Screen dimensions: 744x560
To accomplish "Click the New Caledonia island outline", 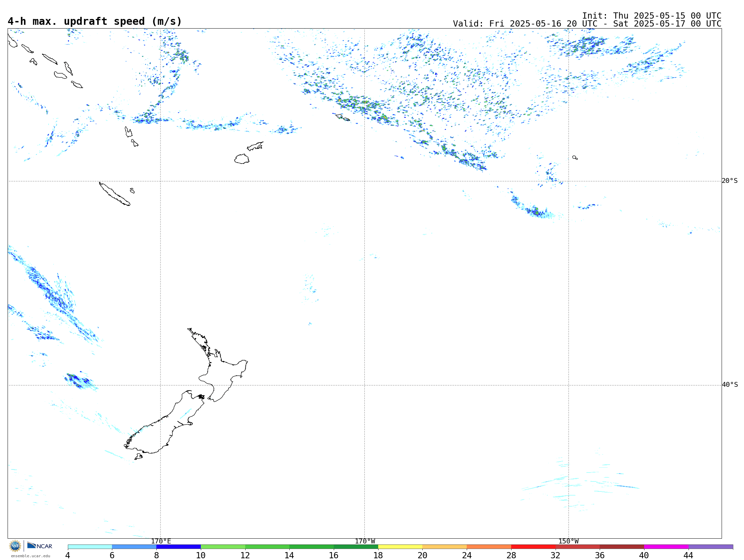I will [115, 194].
